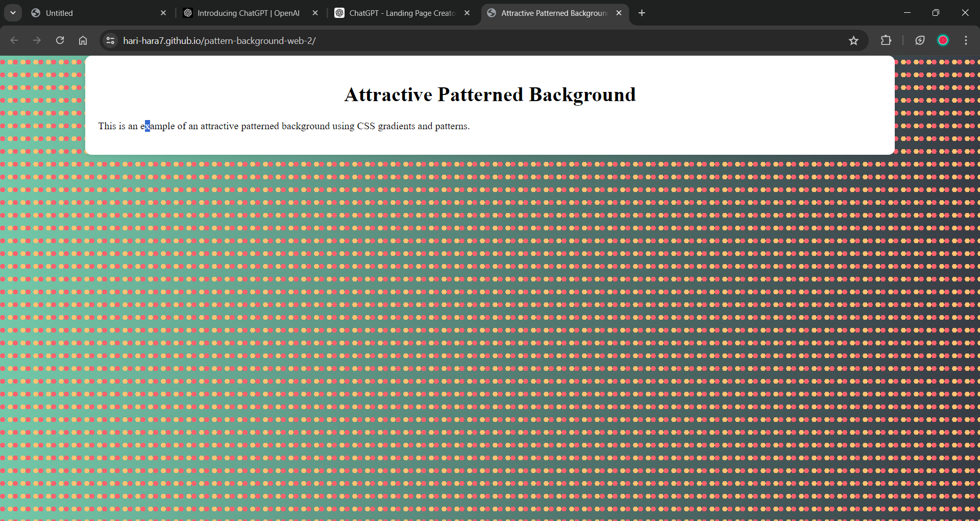Bookmark this page with the star icon
980x521 pixels.
click(853, 40)
